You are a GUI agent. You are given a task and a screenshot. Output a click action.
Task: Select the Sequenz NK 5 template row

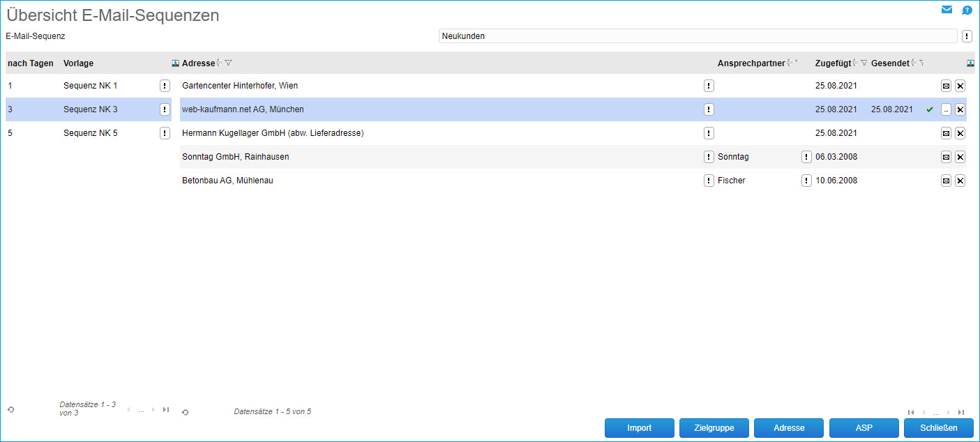coord(90,133)
